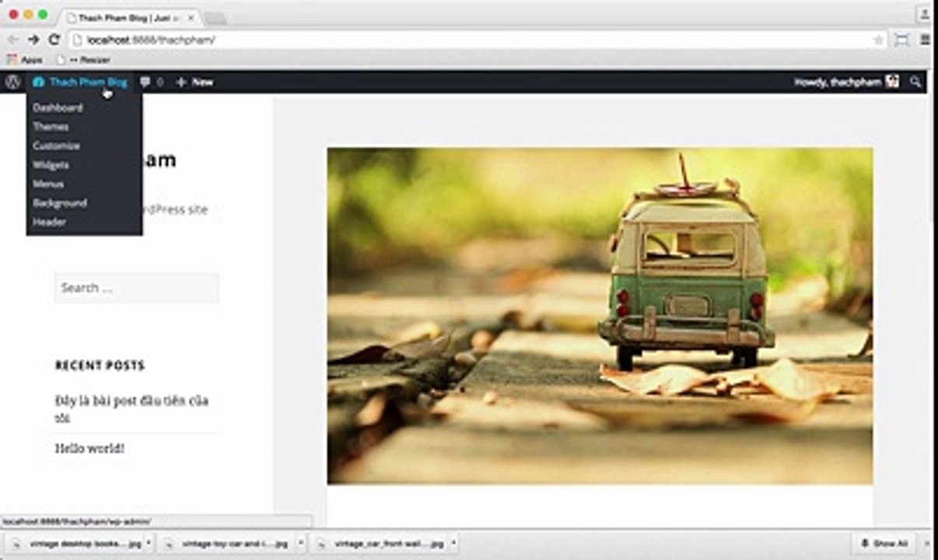Go back with browser back arrow

12,39
